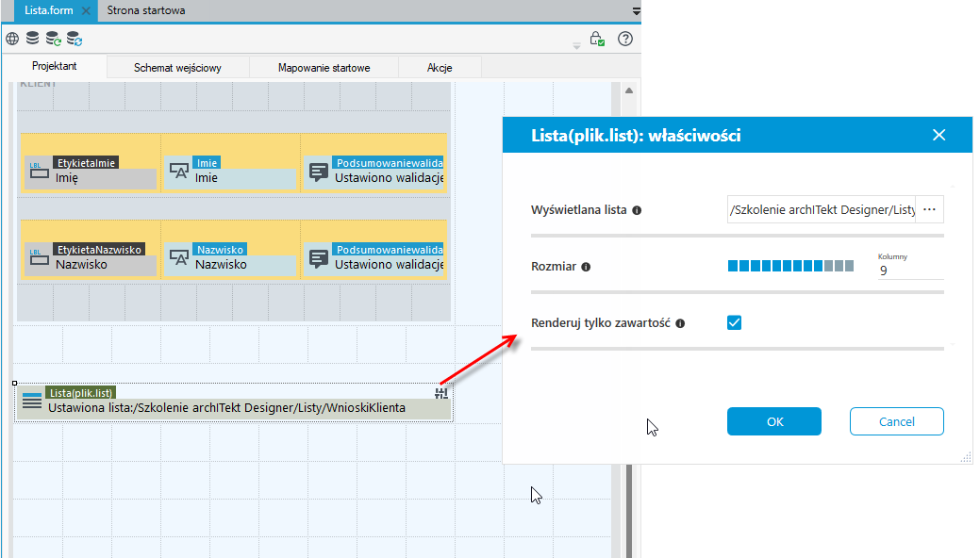Click the Rozmiar column size bar
This screenshot has width=980, height=558.
coord(790,266)
